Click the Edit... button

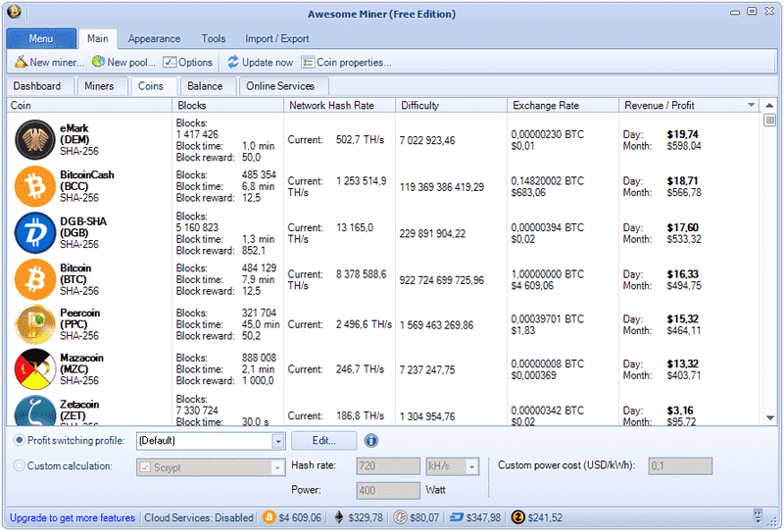pos(324,441)
